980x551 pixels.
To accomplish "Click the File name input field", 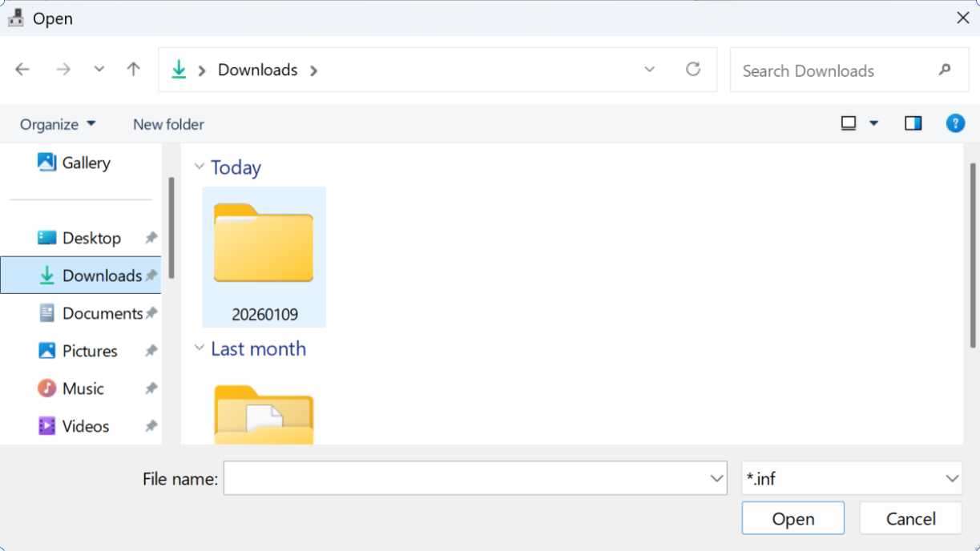I will pyautogui.click(x=465, y=479).
